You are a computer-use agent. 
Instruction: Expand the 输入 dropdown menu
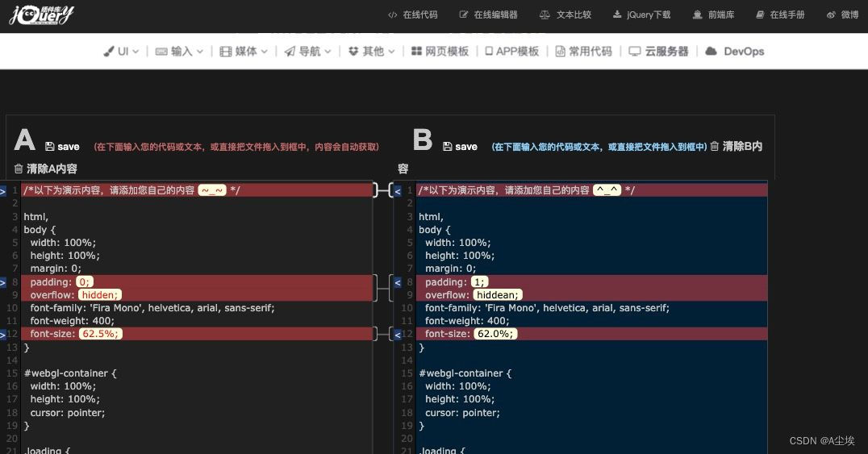pos(179,52)
